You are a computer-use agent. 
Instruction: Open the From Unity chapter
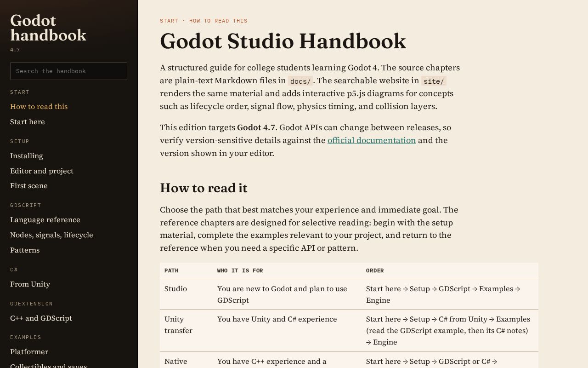point(30,284)
